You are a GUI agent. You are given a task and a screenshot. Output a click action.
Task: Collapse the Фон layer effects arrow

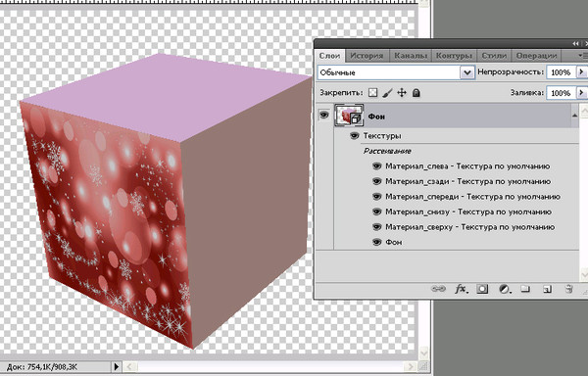click(x=574, y=116)
